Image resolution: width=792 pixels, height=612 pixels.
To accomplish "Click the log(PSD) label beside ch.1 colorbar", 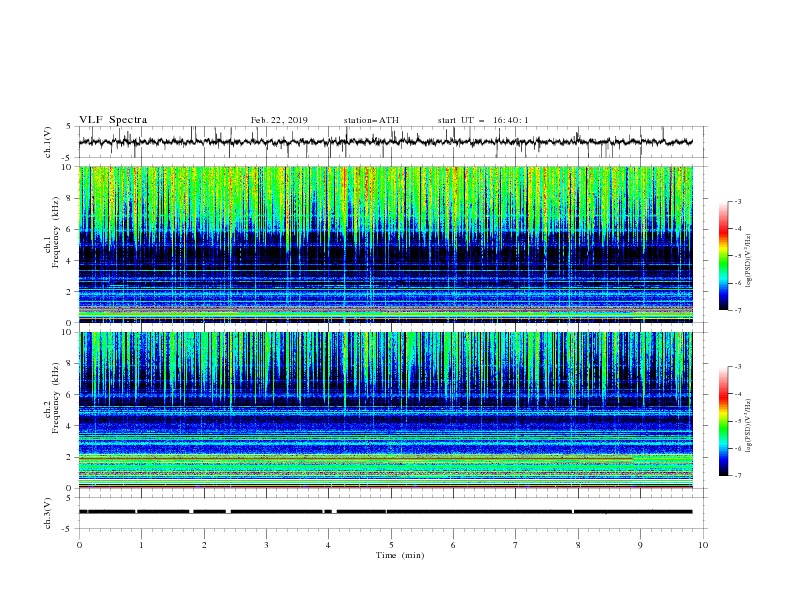I will coord(749,261).
